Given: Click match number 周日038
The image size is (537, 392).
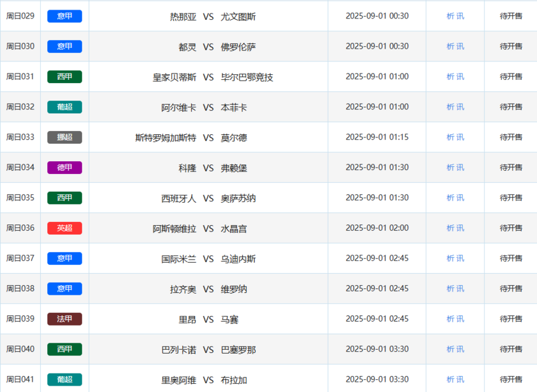Looking at the screenshot, I should click(20, 288).
